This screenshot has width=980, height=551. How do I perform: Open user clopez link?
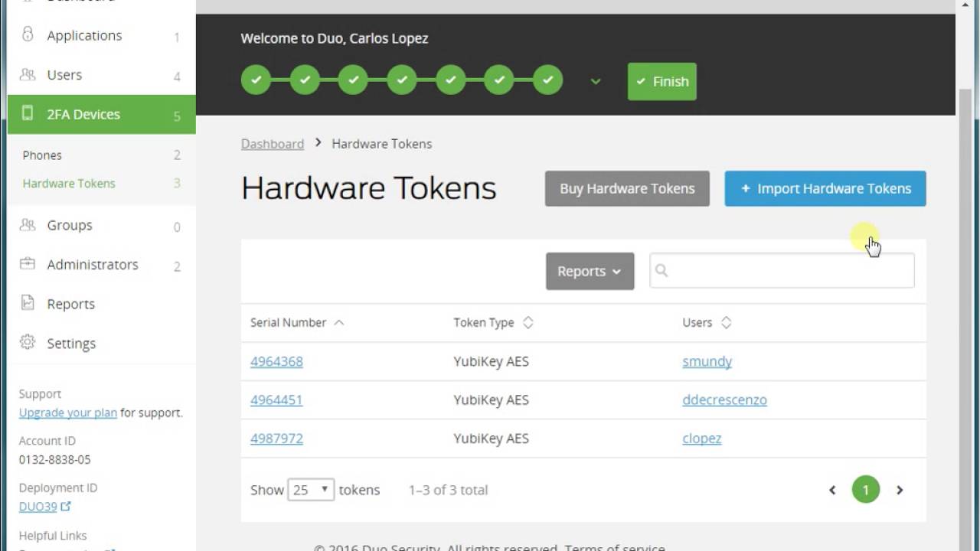702,439
